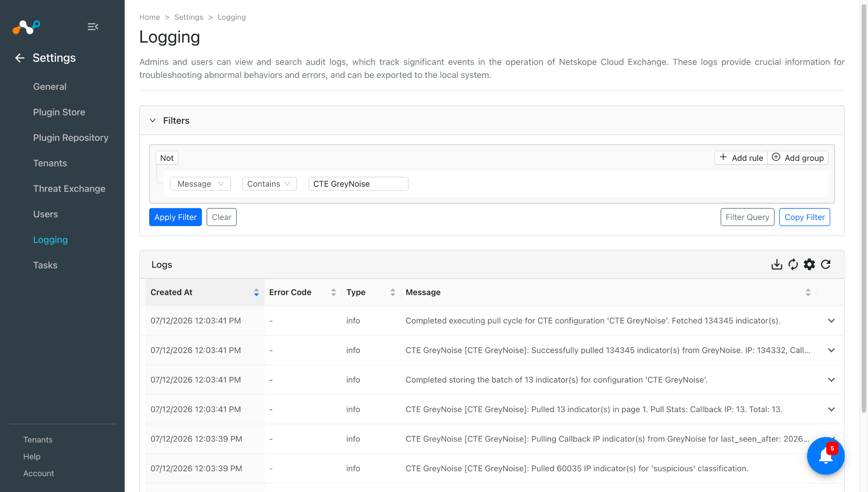
Task: Click the reload logs icon
Action: [826, 265]
